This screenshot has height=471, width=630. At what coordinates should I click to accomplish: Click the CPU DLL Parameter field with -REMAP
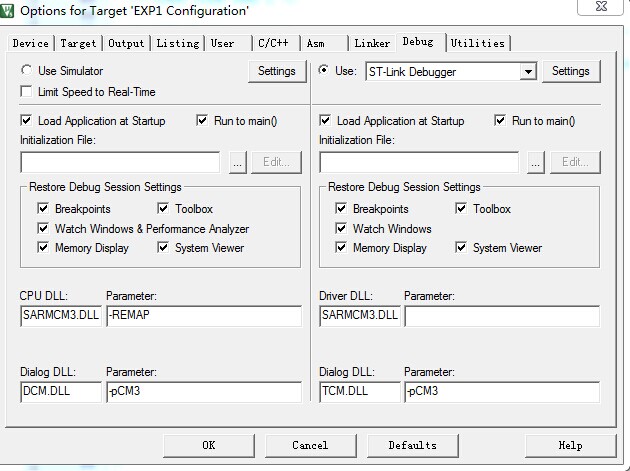203,316
